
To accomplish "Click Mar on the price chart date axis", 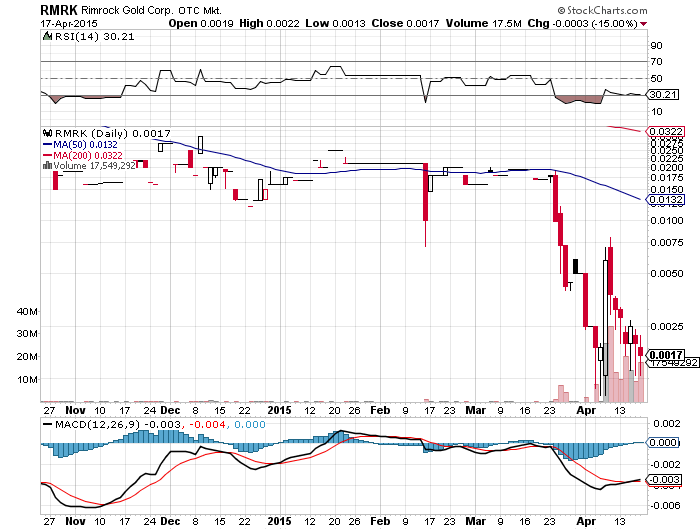I will (475, 410).
